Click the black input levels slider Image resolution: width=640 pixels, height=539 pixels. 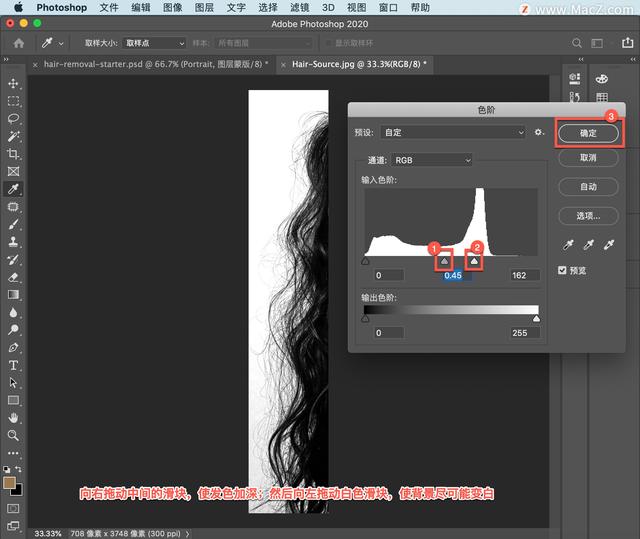tap(365, 261)
